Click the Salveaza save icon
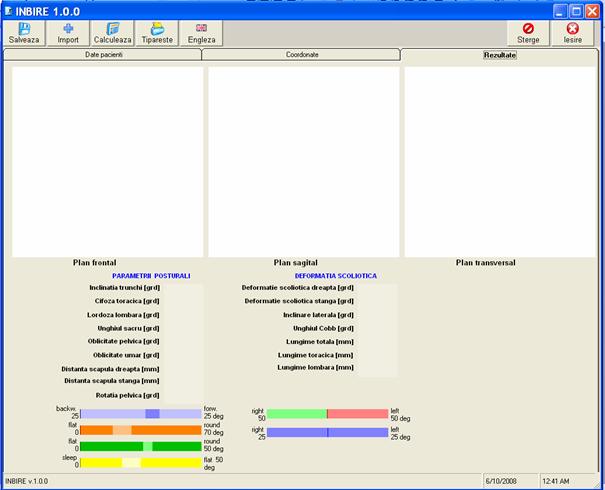The height and width of the screenshot is (490, 605). coord(24,29)
